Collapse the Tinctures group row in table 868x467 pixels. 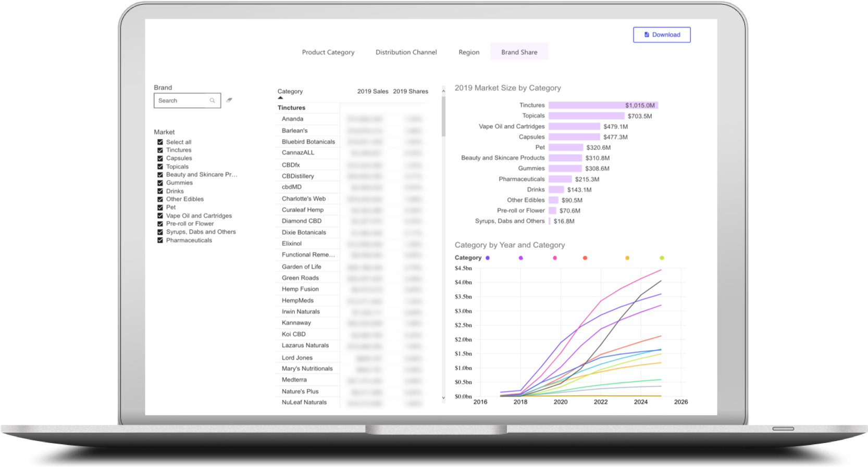(x=292, y=108)
